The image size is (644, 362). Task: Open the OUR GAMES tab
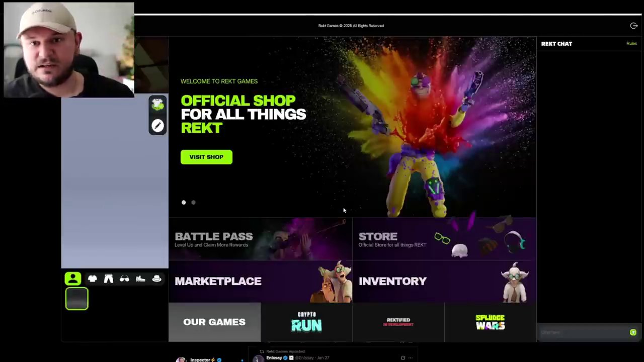click(214, 322)
